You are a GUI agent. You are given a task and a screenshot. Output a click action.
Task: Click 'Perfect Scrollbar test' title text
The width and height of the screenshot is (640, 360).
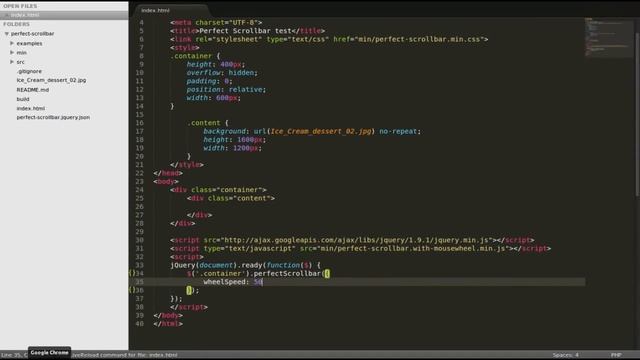(246, 31)
